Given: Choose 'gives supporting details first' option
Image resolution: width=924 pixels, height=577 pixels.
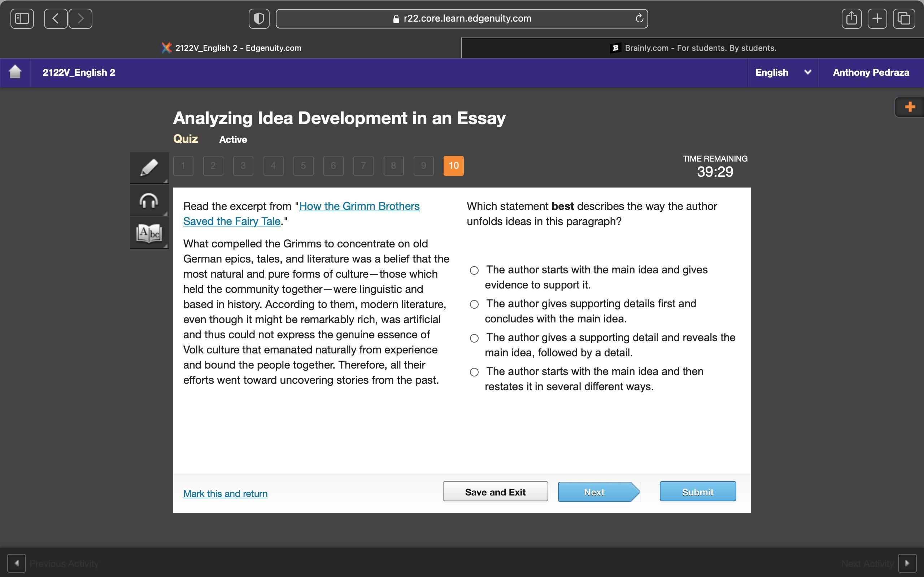Looking at the screenshot, I should click(474, 304).
